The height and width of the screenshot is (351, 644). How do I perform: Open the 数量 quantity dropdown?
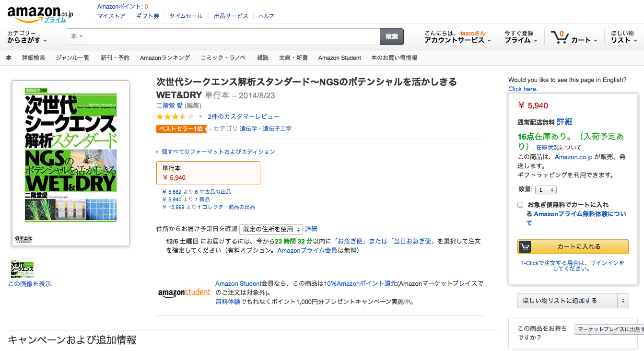click(546, 190)
